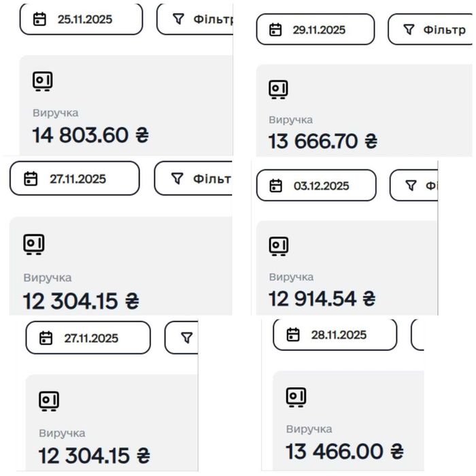Image resolution: width=476 pixels, height=476 pixels.
Task: Click the 12 914.54 ₴ revenue figure
Action: pos(322,298)
